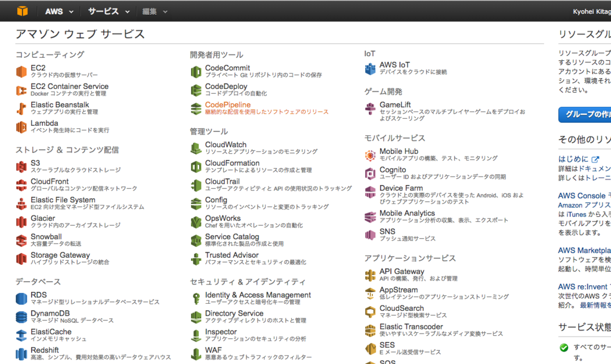The image size is (611, 364).
Task: Click the DynamoDB icon
Action: pos(21,317)
